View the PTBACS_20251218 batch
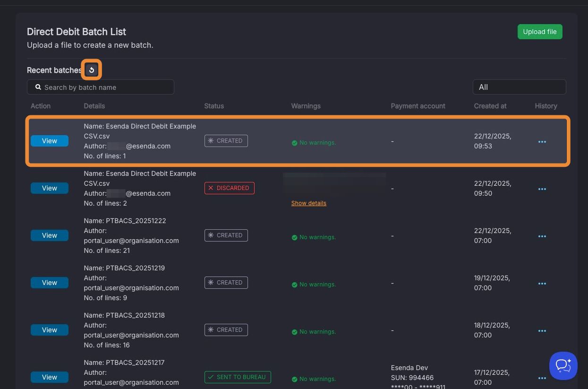588x389 pixels. click(x=50, y=330)
